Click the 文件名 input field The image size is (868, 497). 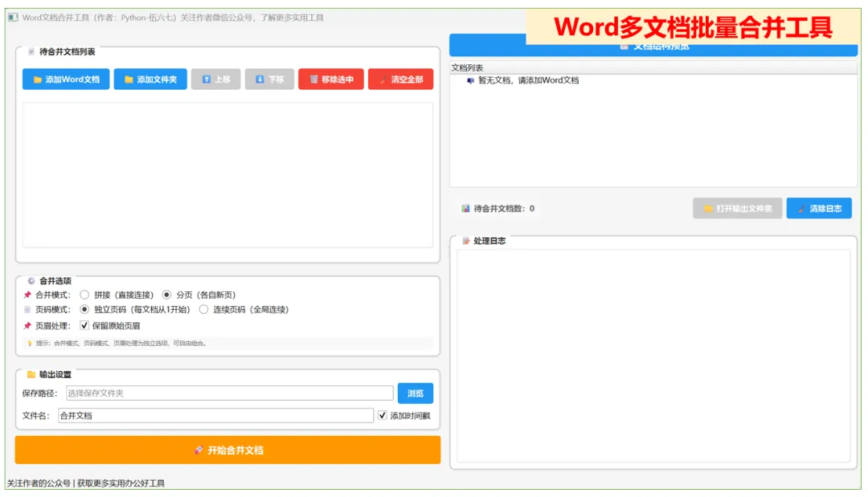coord(216,415)
